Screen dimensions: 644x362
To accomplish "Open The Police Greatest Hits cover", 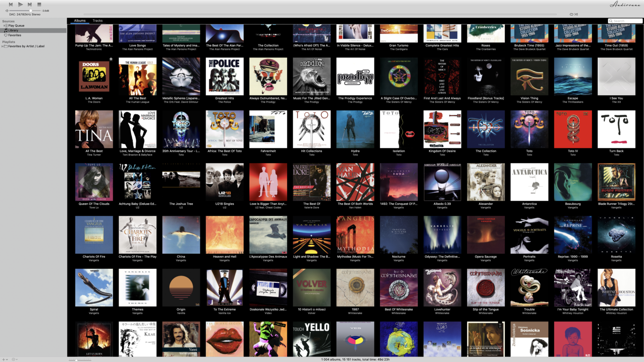I will point(224,76).
